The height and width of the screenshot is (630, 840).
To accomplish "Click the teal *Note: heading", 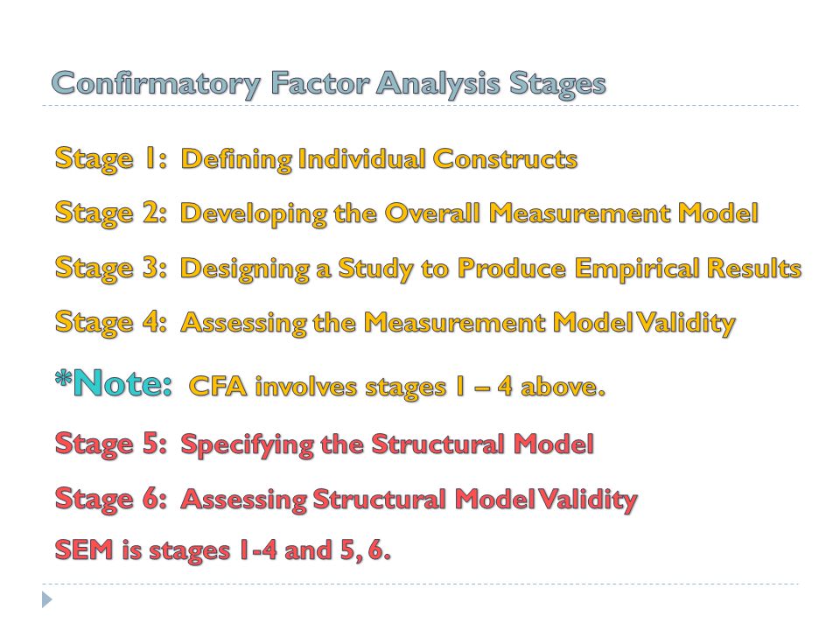I will point(114,383).
